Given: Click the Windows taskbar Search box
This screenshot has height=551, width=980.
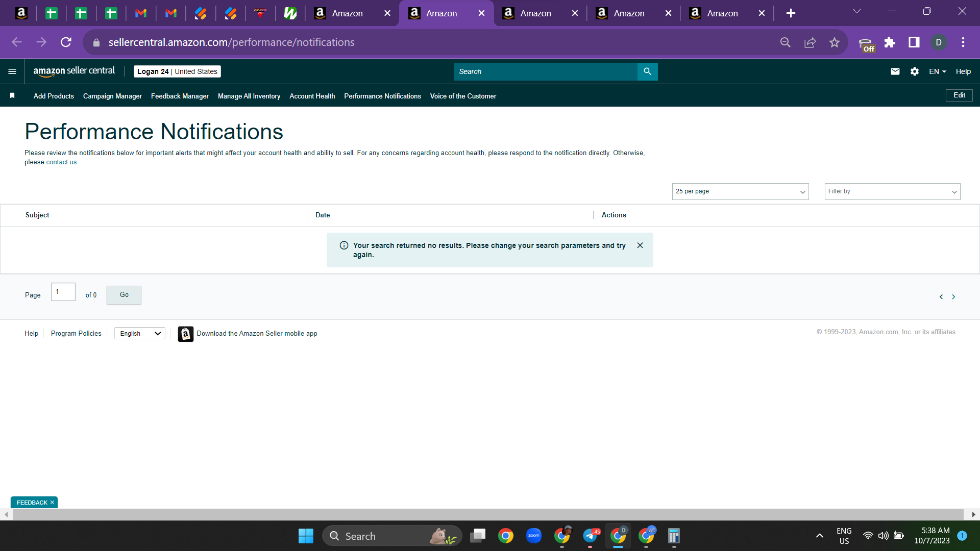Looking at the screenshot, I should [x=392, y=536].
